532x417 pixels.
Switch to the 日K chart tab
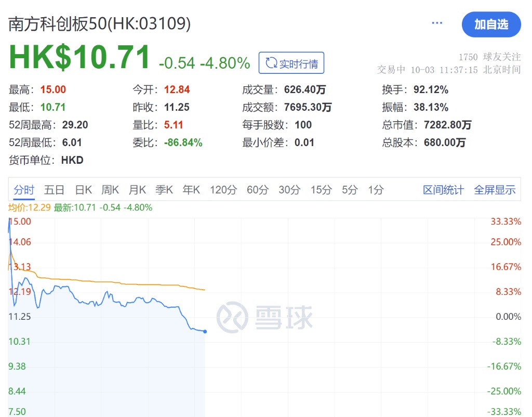click(83, 190)
